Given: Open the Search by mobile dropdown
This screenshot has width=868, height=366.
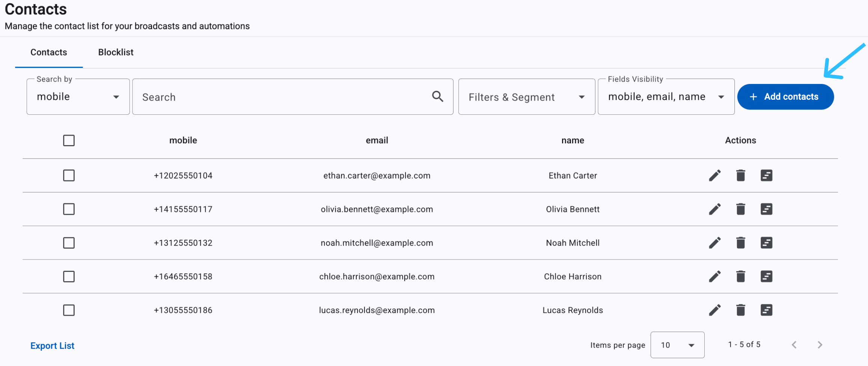Looking at the screenshot, I should coord(78,97).
